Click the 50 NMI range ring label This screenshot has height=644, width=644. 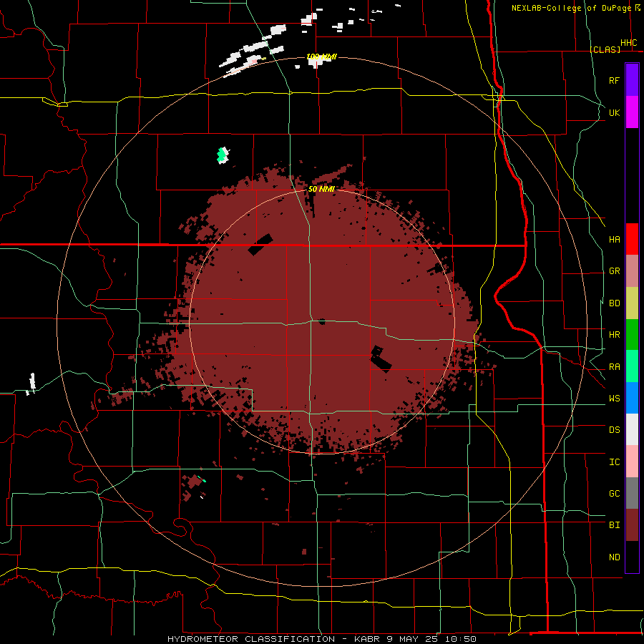[321, 189]
